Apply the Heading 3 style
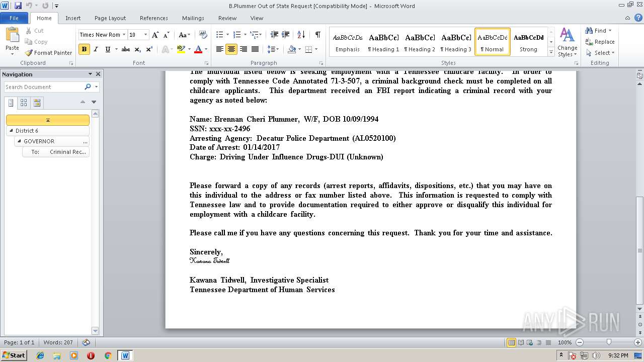This screenshot has width=644, height=362. [456, 42]
